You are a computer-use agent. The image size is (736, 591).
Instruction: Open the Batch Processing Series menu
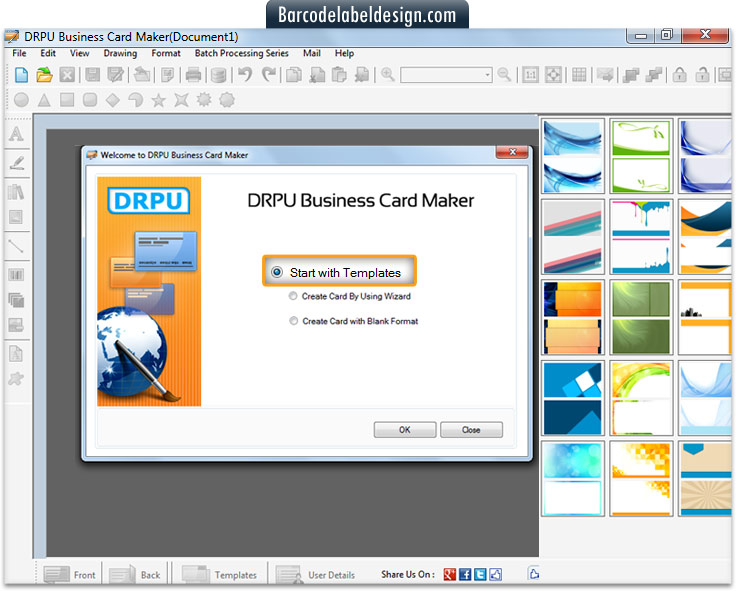pyautogui.click(x=242, y=53)
